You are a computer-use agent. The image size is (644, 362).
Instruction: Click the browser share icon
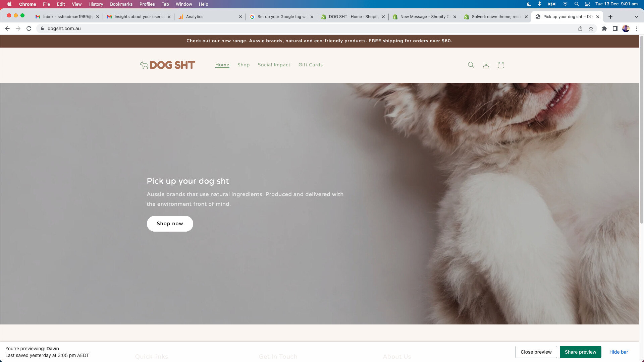click(x=580, y=29)
